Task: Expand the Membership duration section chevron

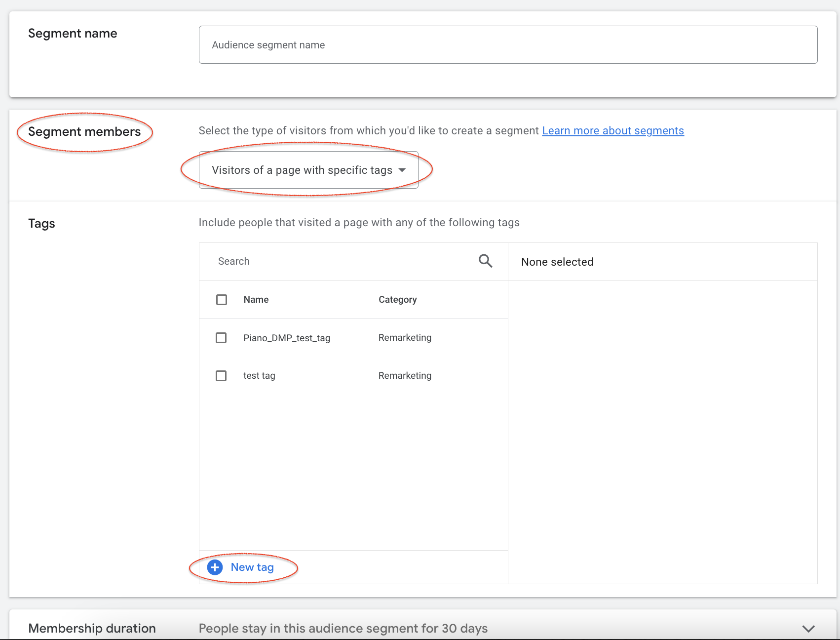Action: 808,629
